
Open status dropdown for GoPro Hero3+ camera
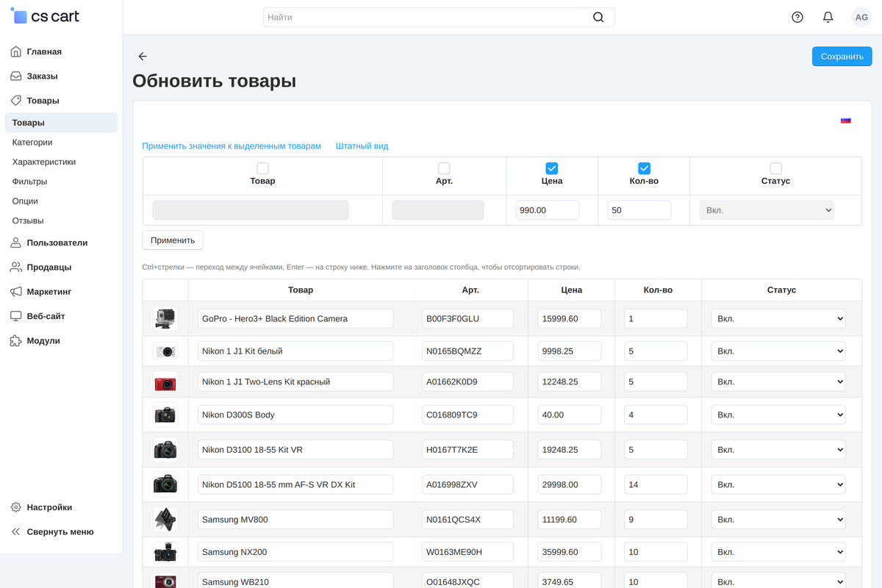(778, 319)
